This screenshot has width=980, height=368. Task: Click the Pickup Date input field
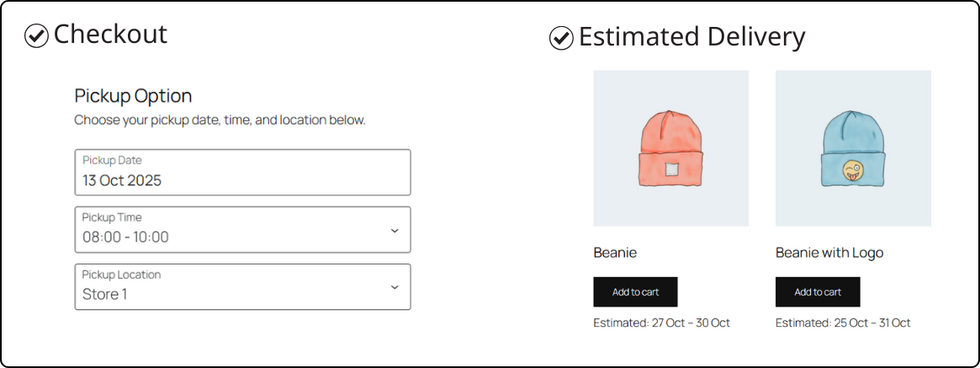242,172
